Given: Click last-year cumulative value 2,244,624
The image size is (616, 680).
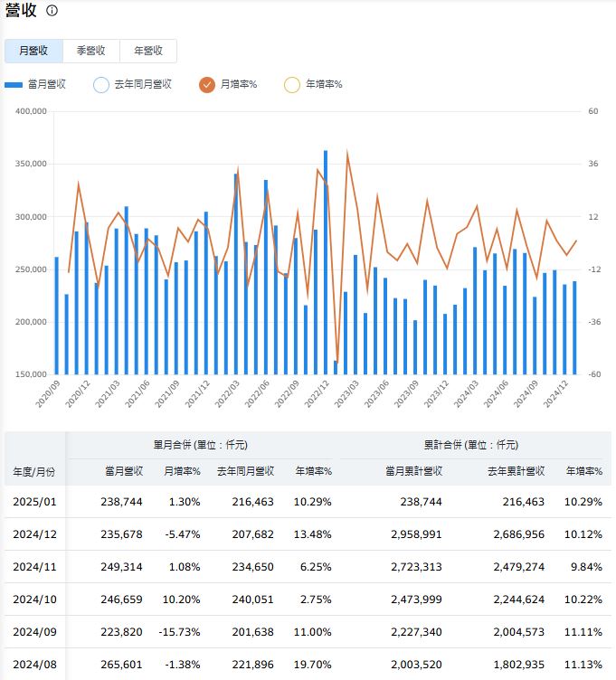Looking at the screenshot, I should (x=519, y=600).
